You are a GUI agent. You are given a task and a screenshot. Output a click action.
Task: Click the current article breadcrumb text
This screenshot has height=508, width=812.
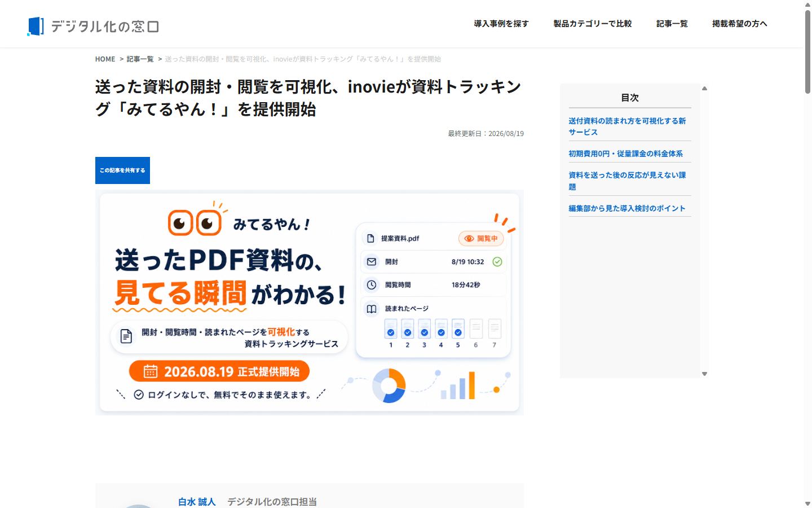pos(303,59)
